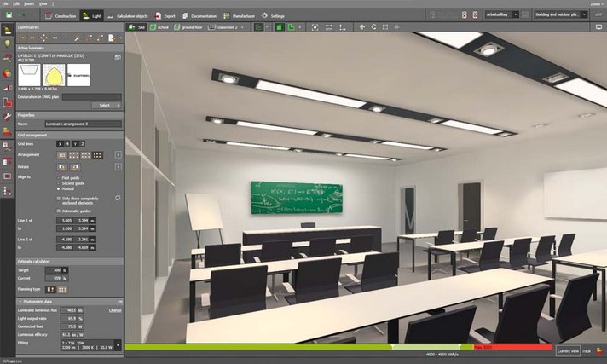
Task: Click the Change link in Photometric data
Action: pos(115,310)
